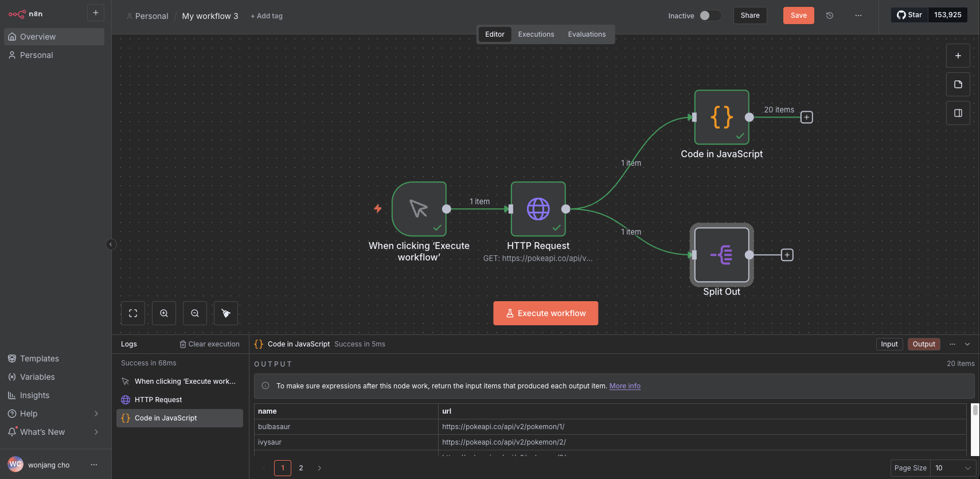This screenshot has width=980, height=479.
Task: Select HTTP Request in the logs list
Action: 179,400
